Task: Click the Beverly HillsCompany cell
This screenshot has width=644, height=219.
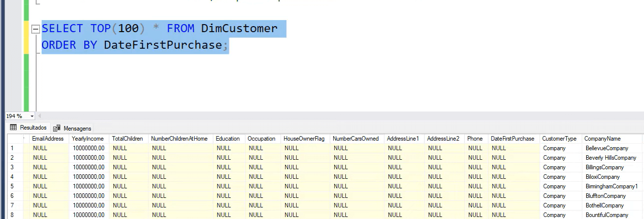Action: coord(611,158)
